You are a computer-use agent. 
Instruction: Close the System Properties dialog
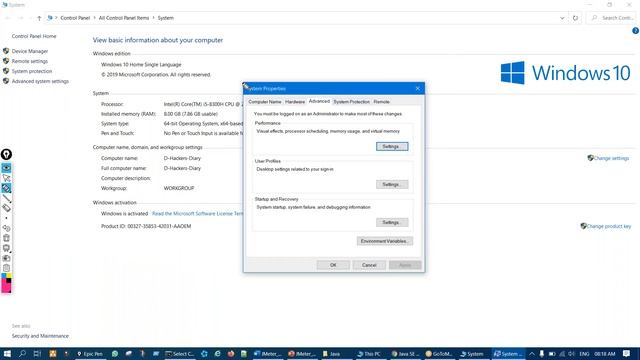[418, 88]
